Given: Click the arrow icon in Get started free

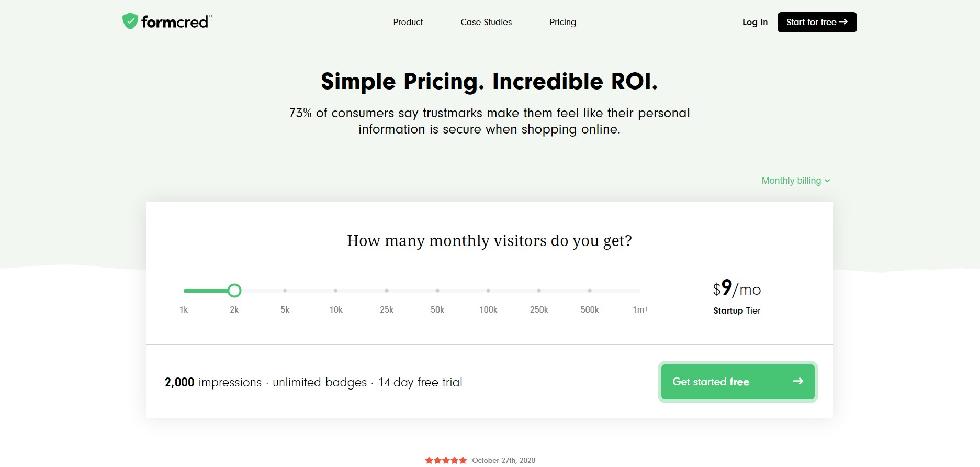Looking at the screenshot, I should [798, 381].
